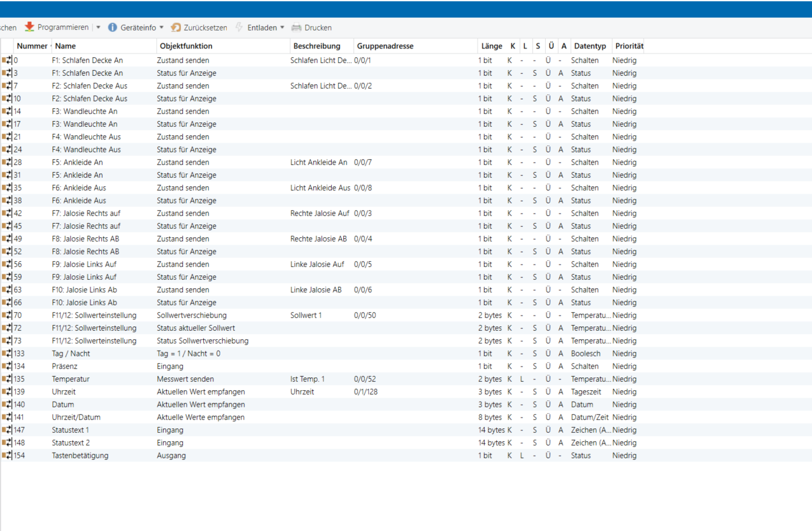Click the Drucken printer icon
This screenshot has height=531, width=812.
(x=296, y=27)
